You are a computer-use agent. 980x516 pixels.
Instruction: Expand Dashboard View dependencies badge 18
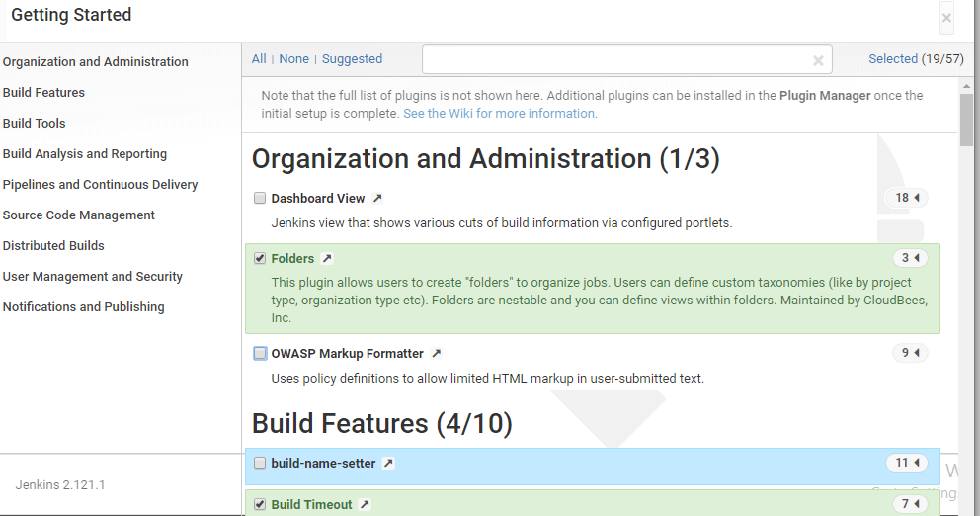(x=906, y=198)
